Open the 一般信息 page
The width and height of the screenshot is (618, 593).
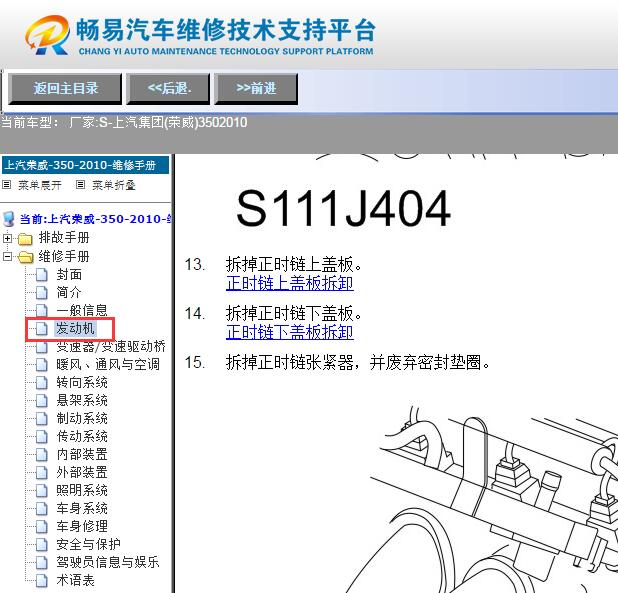click(82, 310)
